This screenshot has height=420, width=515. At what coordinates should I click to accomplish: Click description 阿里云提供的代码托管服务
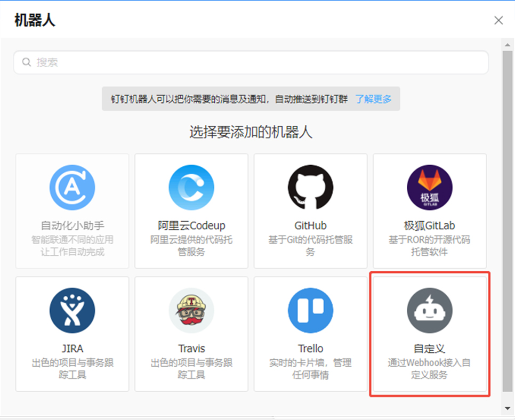tap(191, 246)
